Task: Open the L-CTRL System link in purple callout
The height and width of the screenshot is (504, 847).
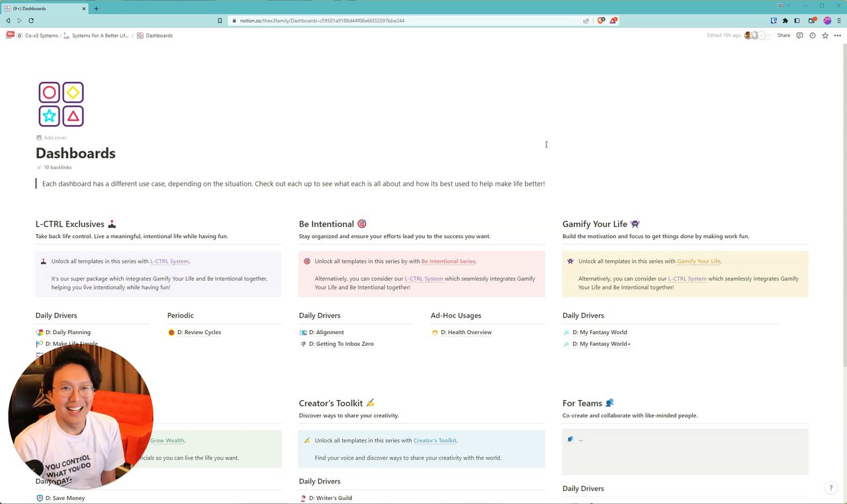Action: point(169,261)
